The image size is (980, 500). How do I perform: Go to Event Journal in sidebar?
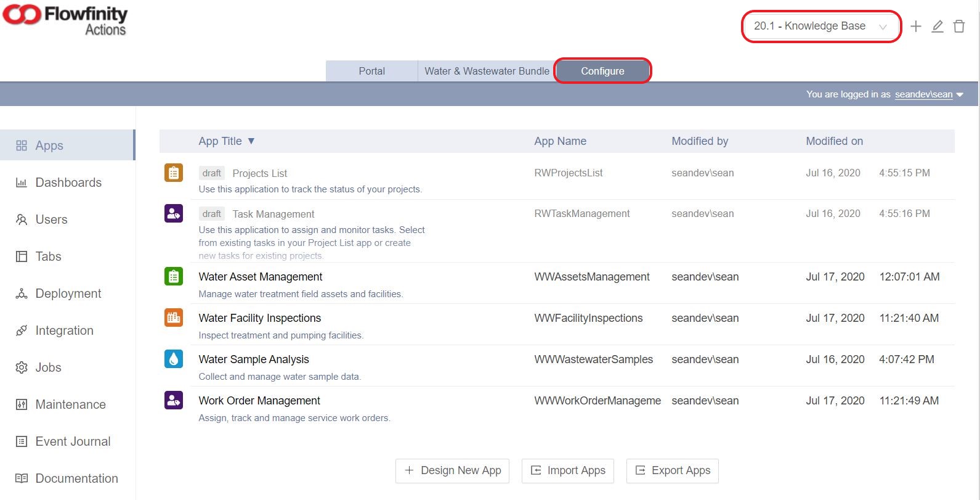[x=73, y=441]
